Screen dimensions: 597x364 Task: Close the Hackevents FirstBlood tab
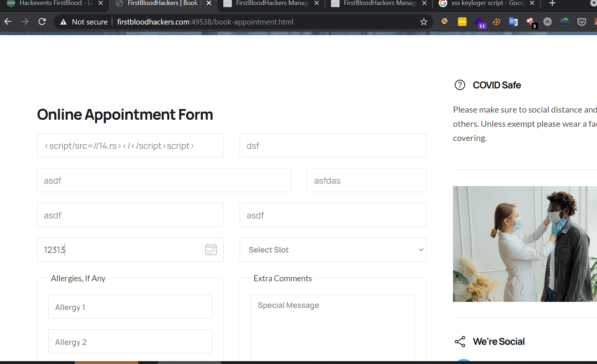101,3
